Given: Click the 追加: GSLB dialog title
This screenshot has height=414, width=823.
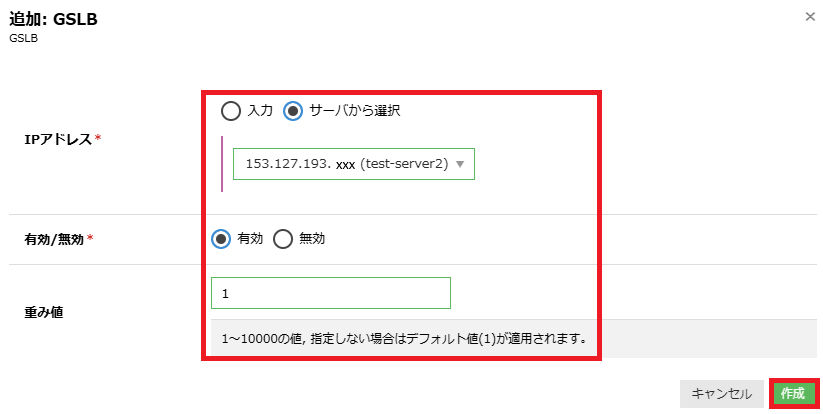Looking at the screenshot, I should [x=54, y=19].
